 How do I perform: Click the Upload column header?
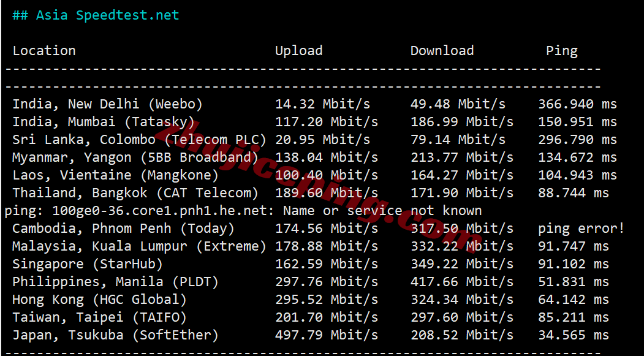298,51
